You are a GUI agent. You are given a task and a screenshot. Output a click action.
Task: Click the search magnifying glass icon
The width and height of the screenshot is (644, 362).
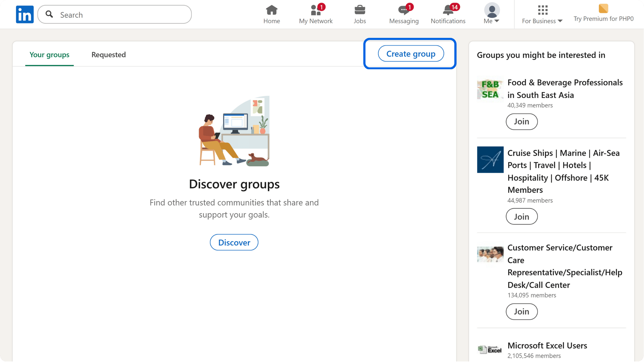tap(49, 14)
